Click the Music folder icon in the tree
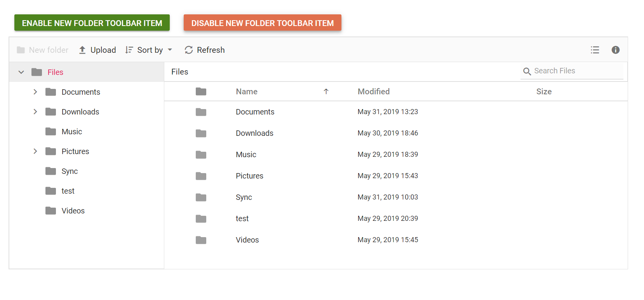Image resolution: width=644 pixels, height=300 pixels. tap(51, 131)
